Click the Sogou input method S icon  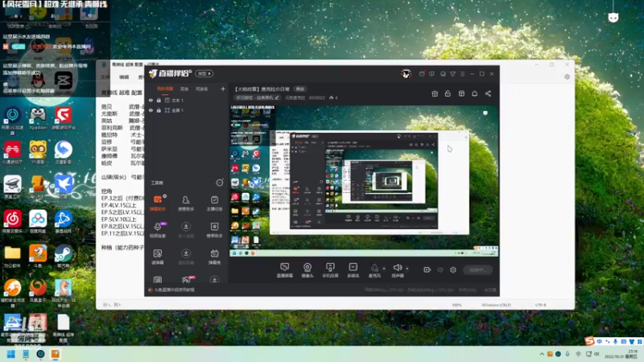point(590,340)
